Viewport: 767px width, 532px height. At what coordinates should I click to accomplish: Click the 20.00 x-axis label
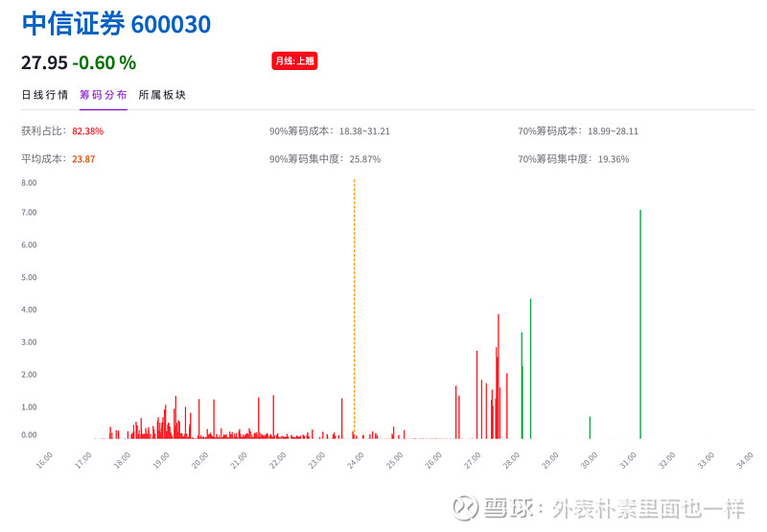(x=199, y=460)
